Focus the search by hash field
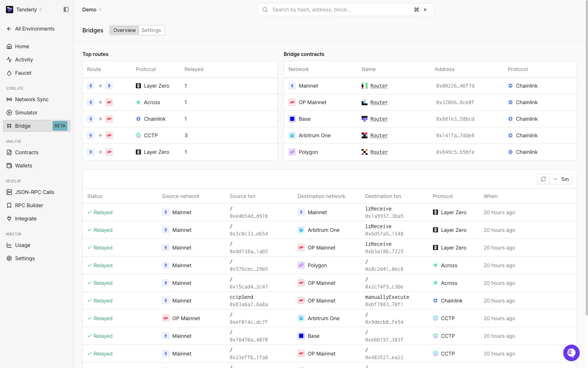 pos(345,10)
